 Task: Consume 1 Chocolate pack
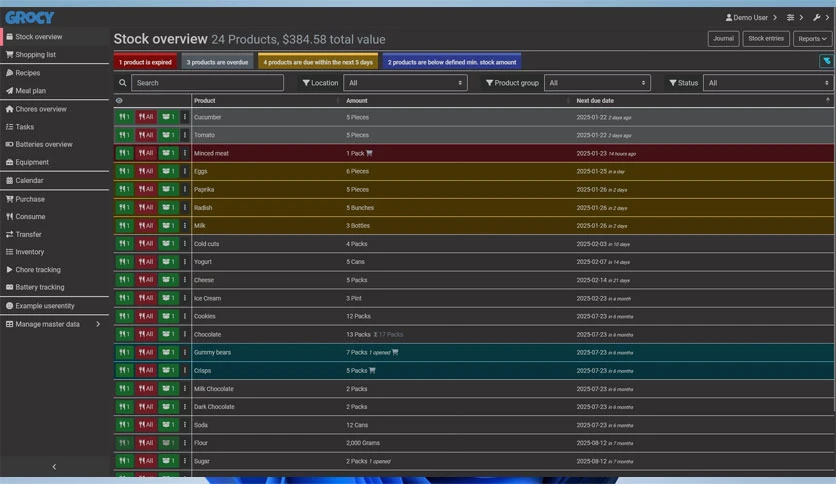pos(124,334)
